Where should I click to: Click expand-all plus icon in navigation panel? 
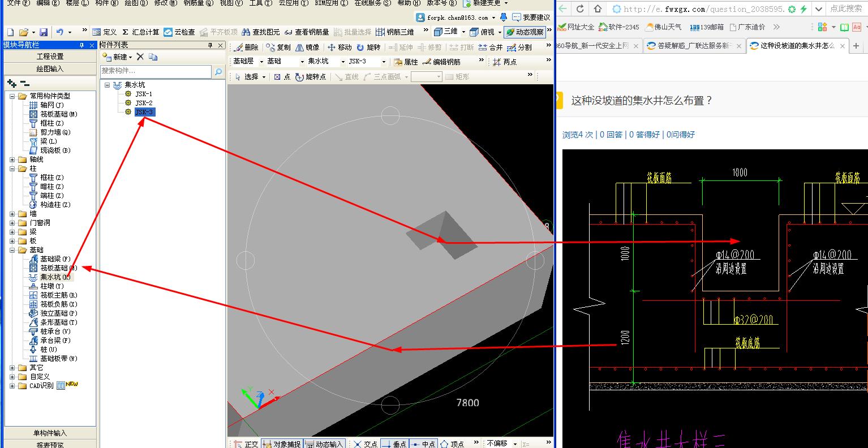pos(12,83)
